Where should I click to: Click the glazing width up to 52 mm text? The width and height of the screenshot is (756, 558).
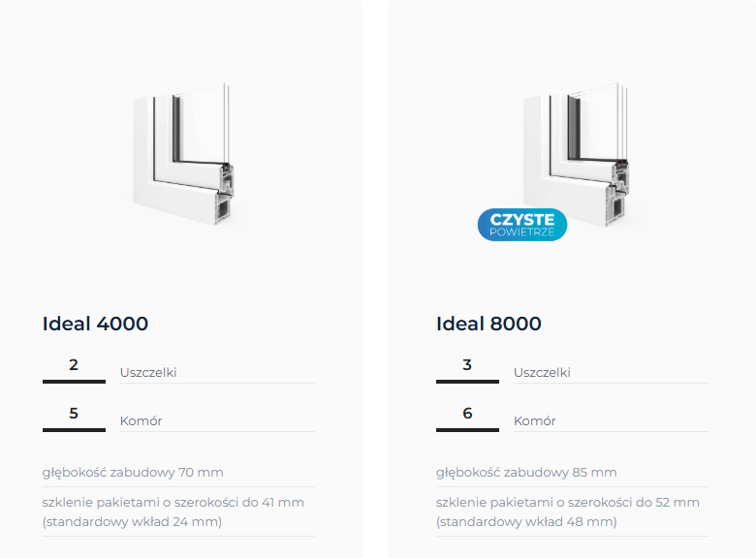(x=567, y=503)
